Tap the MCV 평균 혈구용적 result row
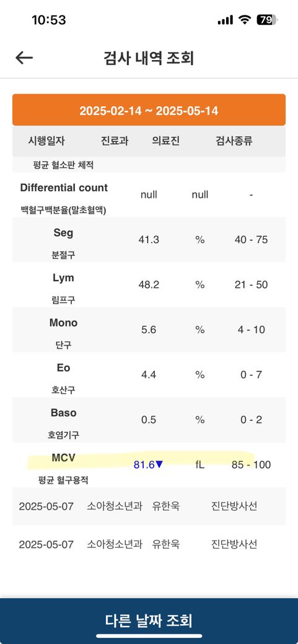This screenshot has height=644, width=298. (x=149, y=465)
